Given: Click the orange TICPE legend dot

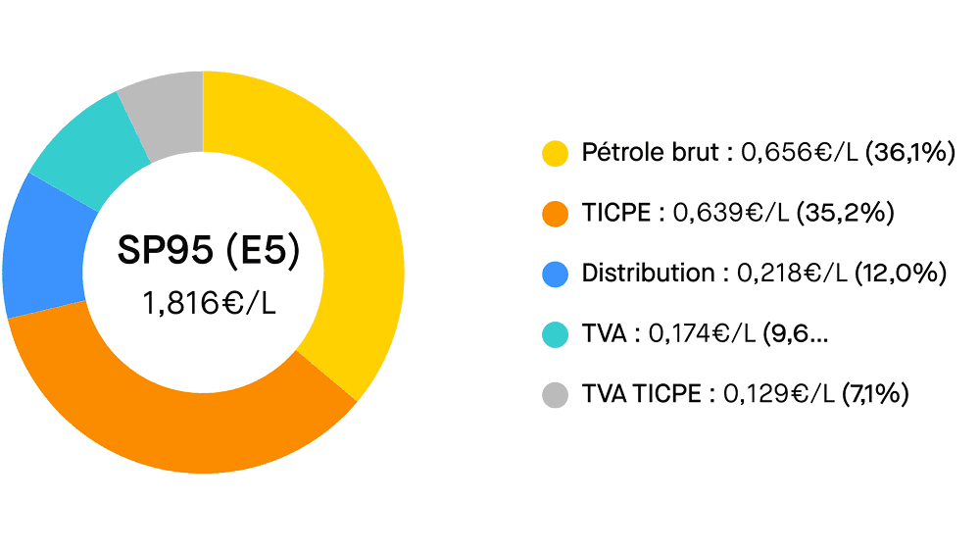Looking at the screenshot, I should click(556, 214).
